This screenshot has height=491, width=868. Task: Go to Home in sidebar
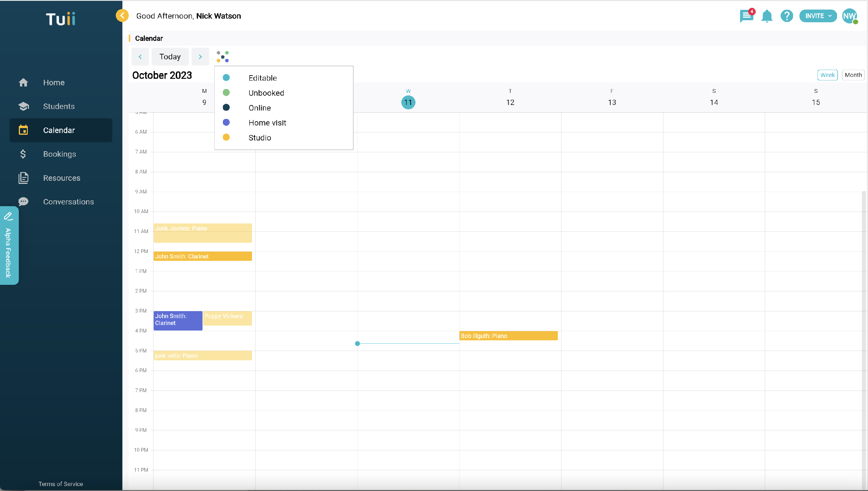[x=54, y=83]
